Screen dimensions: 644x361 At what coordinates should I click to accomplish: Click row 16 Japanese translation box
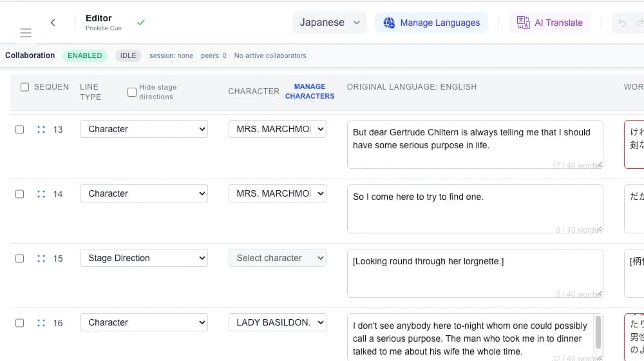[x=634, y=338]
